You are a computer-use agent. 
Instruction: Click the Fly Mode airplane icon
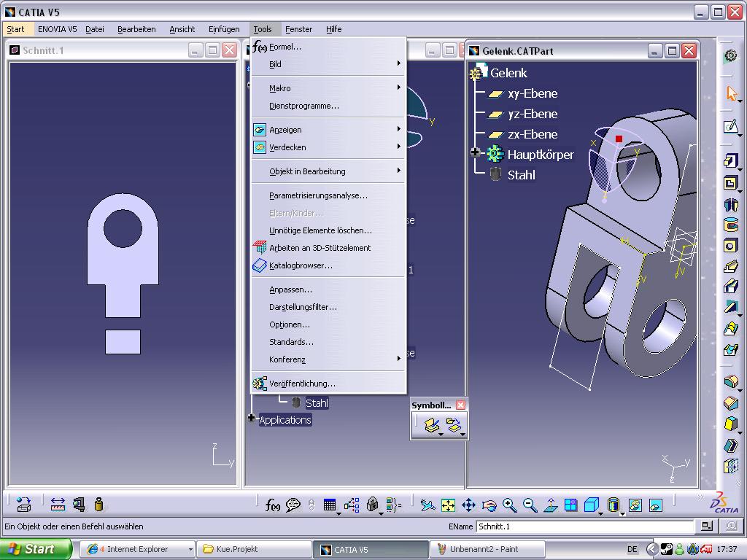tap(427, 505)
